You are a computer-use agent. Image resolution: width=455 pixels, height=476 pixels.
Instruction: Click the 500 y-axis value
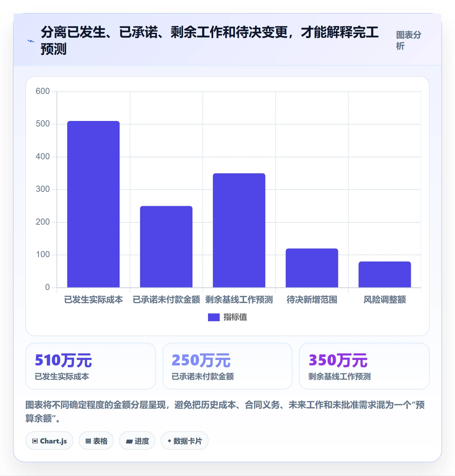coord(43,124)
